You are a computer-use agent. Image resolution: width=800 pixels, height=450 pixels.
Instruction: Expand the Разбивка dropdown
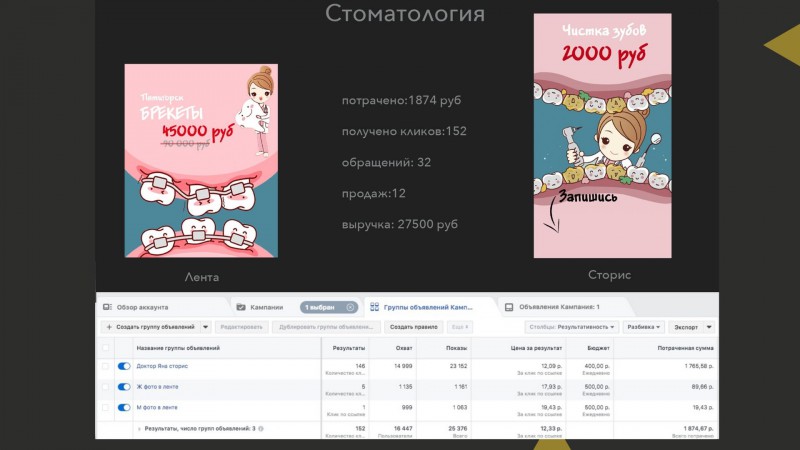pos(643,327)
